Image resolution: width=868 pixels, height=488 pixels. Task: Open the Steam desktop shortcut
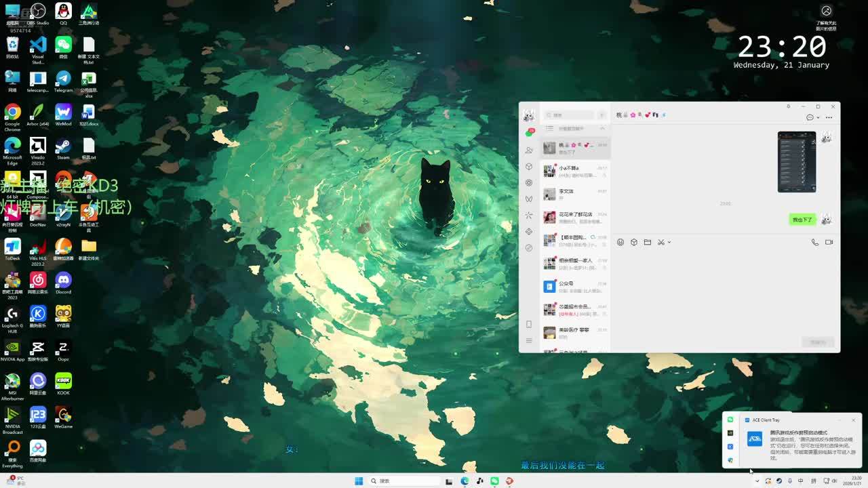pos(63,148)
